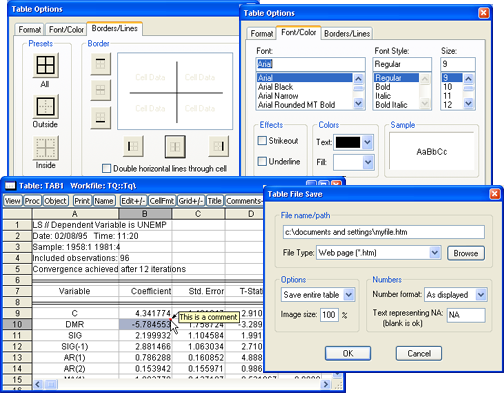Click the black Text color swatch
This screenshot has width=504, height=393.
(348, 142)
